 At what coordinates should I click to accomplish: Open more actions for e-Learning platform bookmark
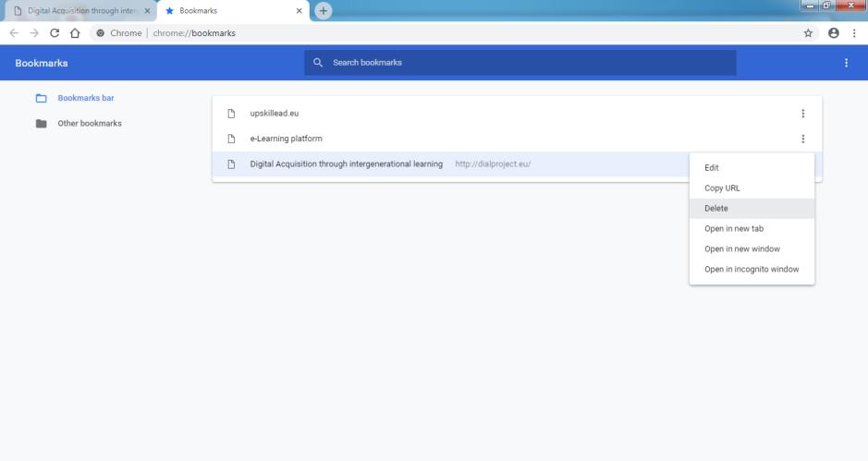coord(802,139)
